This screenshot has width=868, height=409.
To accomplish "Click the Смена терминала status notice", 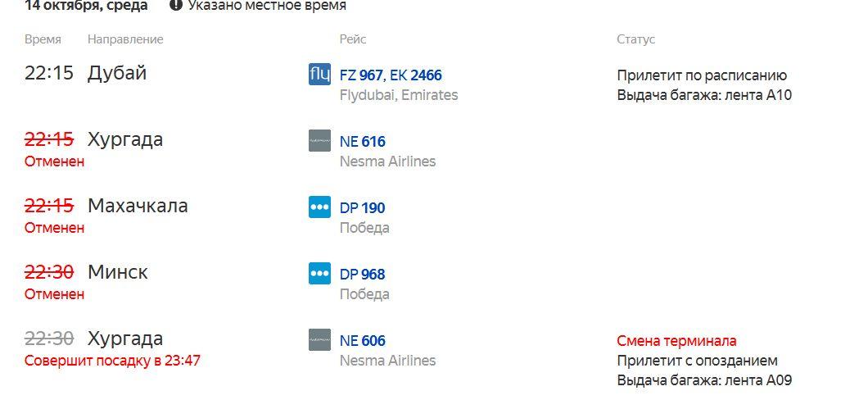I will pyautogui.click(x=676, y=341).
